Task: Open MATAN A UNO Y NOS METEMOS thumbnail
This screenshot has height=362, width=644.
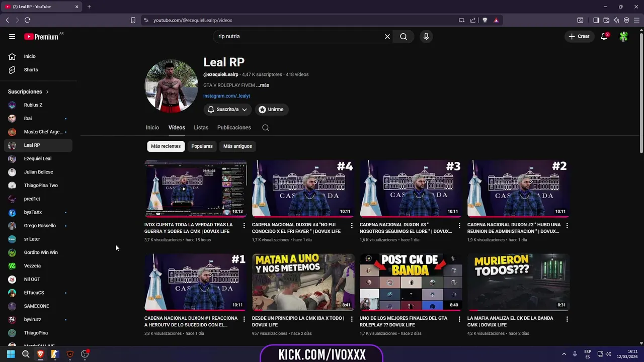Action: click(x=303, y=282)
